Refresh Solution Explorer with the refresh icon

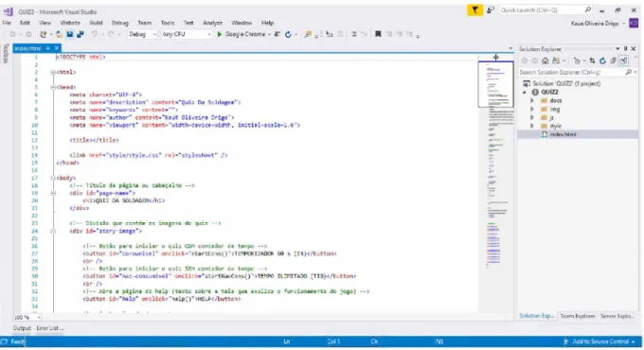point(602,61)
